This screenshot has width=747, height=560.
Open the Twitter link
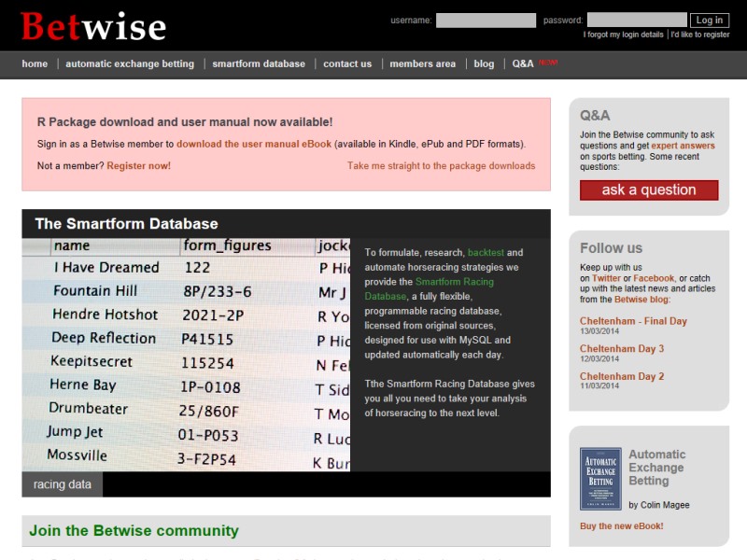click(606, 278)
